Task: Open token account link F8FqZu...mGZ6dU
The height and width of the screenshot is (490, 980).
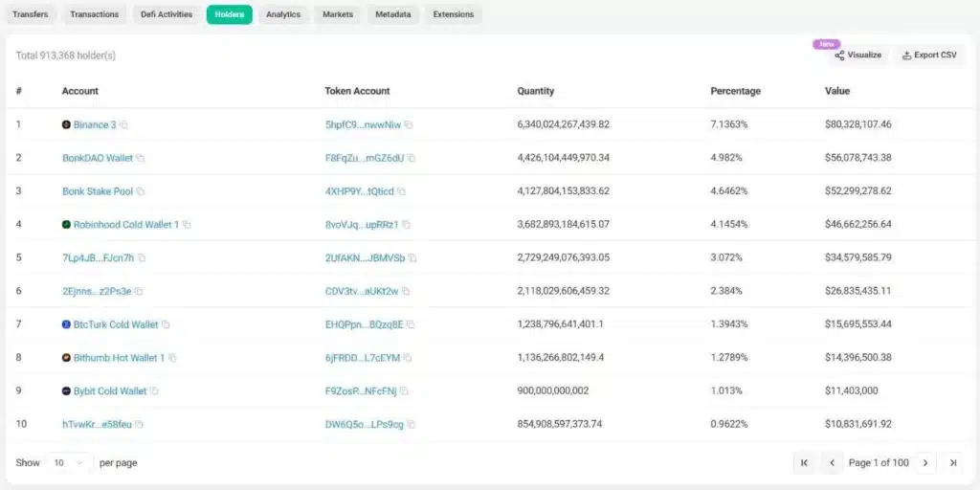Action: 365,158
